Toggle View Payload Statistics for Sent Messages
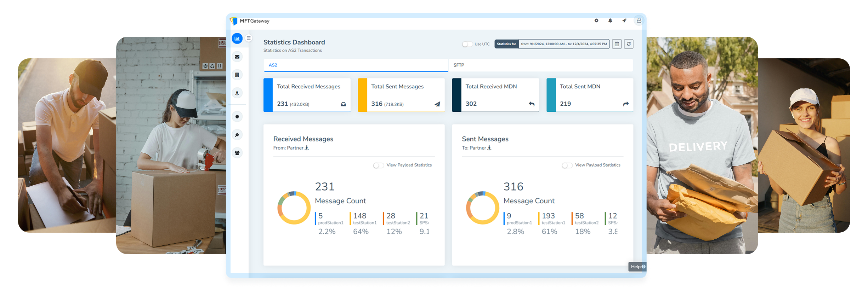The width and height of the screenshot is (868, 291). (567, 165)
